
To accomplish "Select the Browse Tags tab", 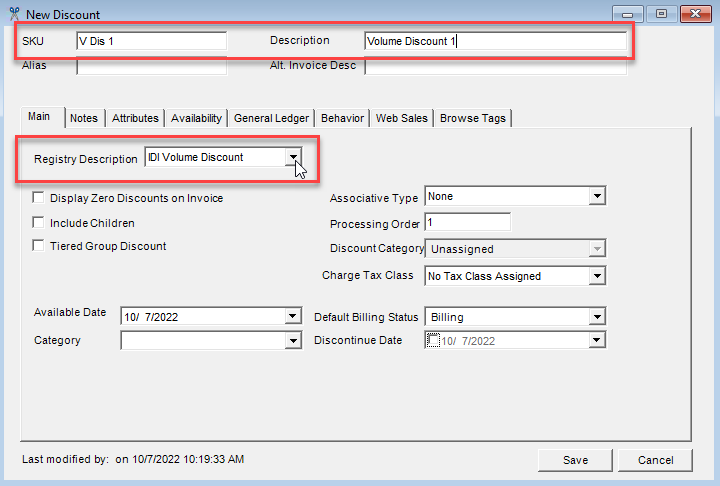I will click(x=473, y=118).
